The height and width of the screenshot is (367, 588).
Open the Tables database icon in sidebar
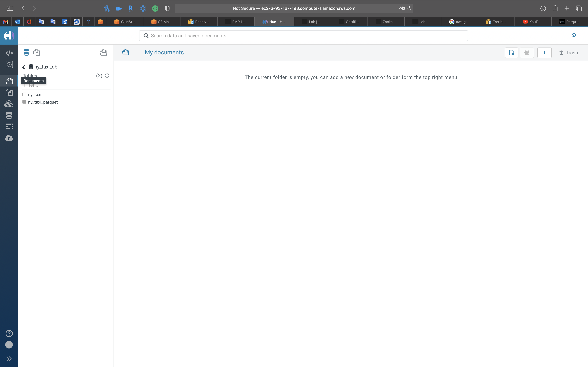9,115
